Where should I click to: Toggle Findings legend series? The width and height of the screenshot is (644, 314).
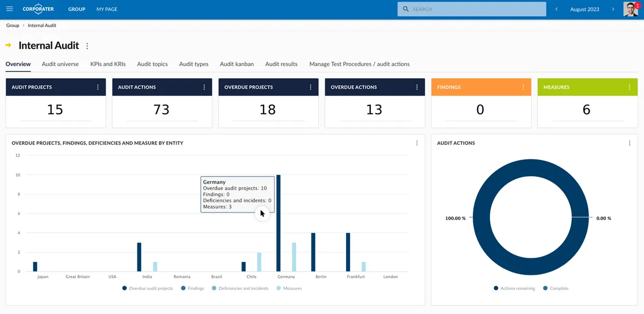[x=193, y=288]
